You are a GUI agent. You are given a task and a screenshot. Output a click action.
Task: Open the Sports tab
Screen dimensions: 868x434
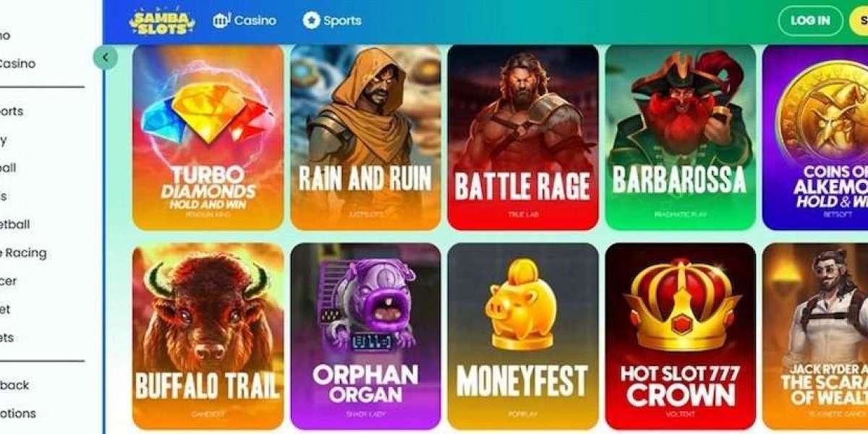(x=332, y=20)
